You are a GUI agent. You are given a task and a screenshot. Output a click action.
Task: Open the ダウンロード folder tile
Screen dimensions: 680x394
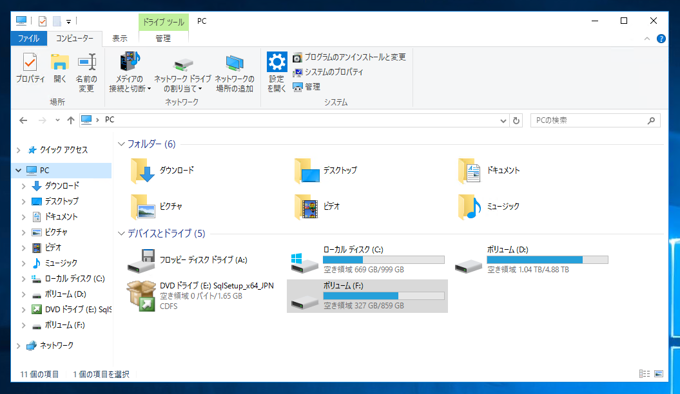point(162,171)
